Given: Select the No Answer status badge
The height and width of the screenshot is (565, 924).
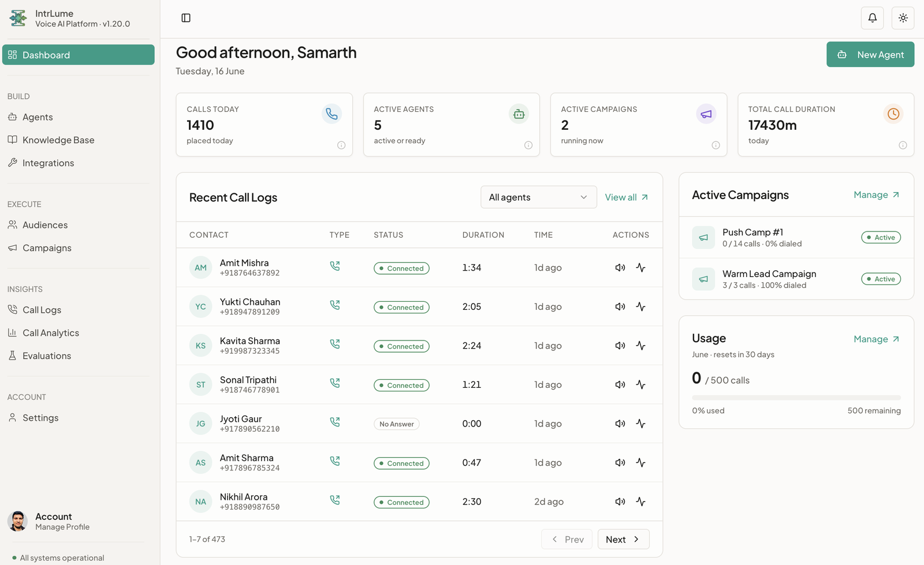Looking at the screenshot, I should 397,424.
